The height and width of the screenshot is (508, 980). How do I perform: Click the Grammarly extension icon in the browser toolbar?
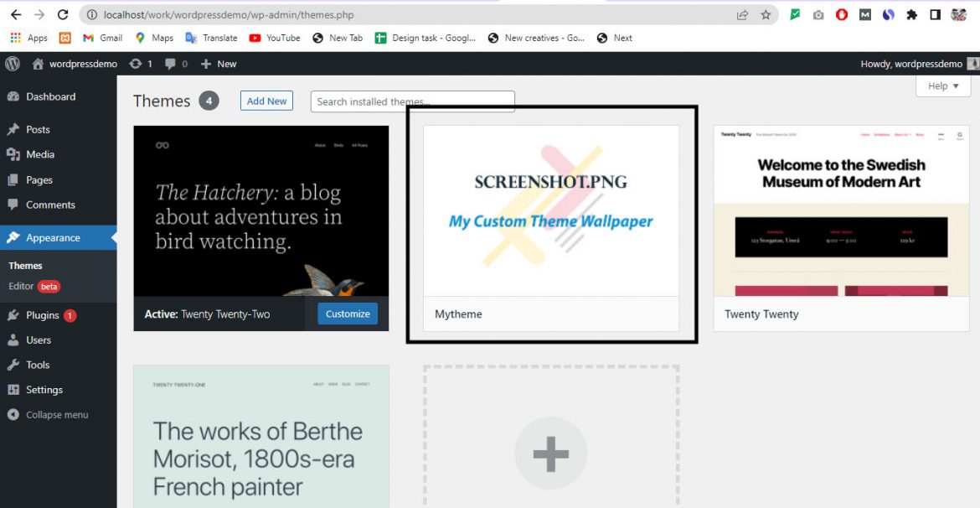pyautogui.click(x=794, y=13)
